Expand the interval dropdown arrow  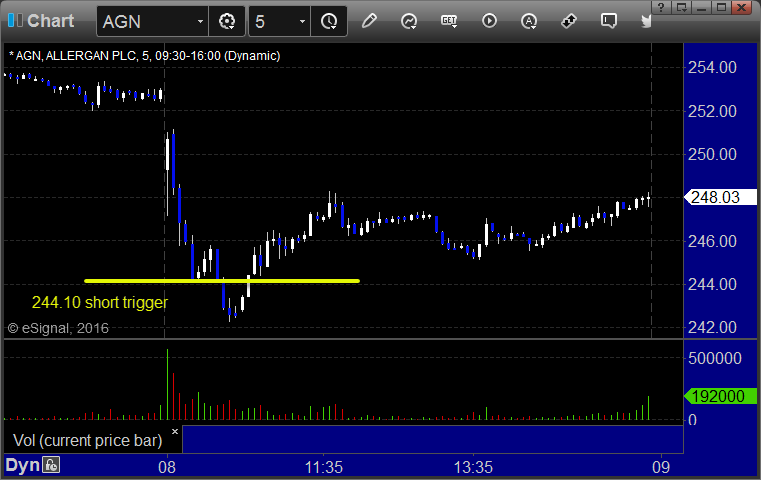(302, 21)
